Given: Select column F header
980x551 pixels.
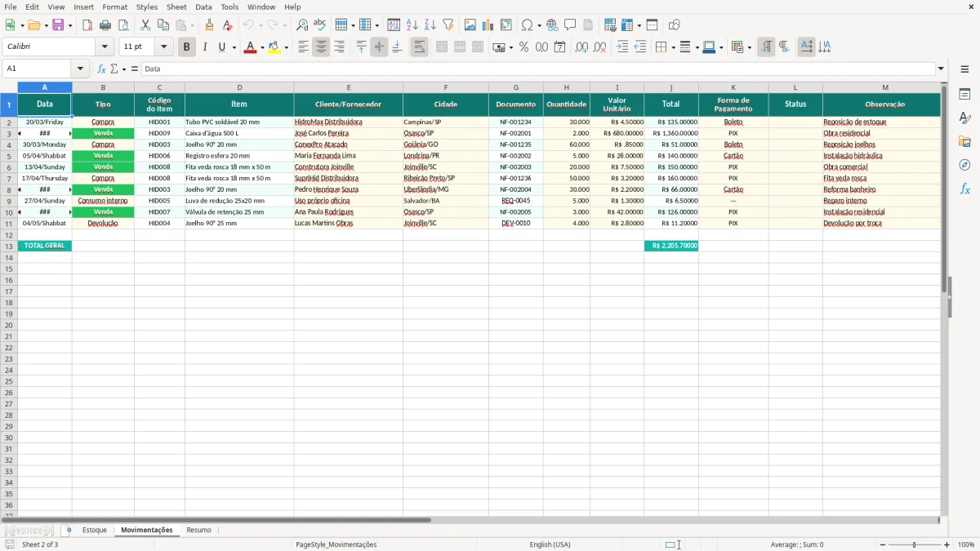Looking at the screenshot, I should coord(446,87).
